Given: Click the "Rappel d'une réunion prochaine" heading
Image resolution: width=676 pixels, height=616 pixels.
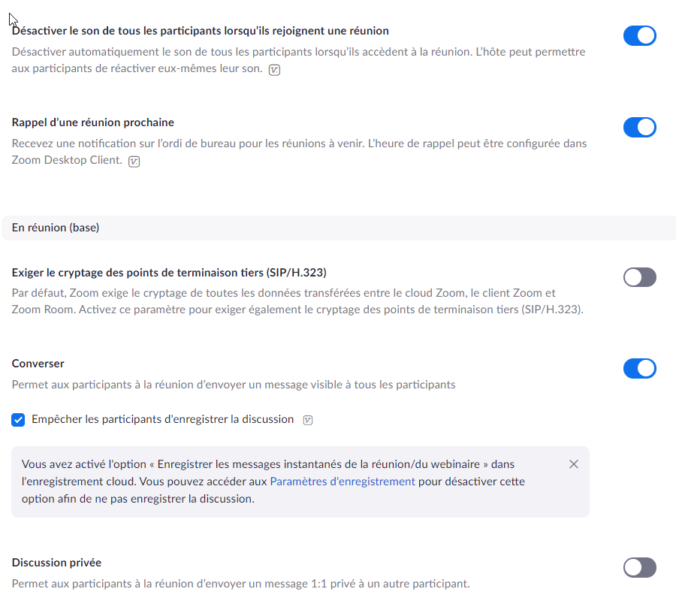Looking at the screenshot, I should click(93, 122).
